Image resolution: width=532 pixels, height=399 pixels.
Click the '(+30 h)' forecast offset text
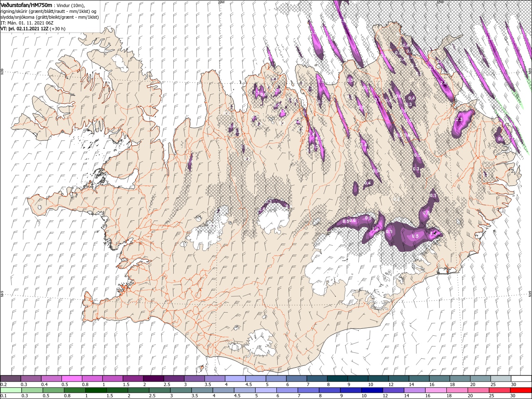[x=58, y=29]
